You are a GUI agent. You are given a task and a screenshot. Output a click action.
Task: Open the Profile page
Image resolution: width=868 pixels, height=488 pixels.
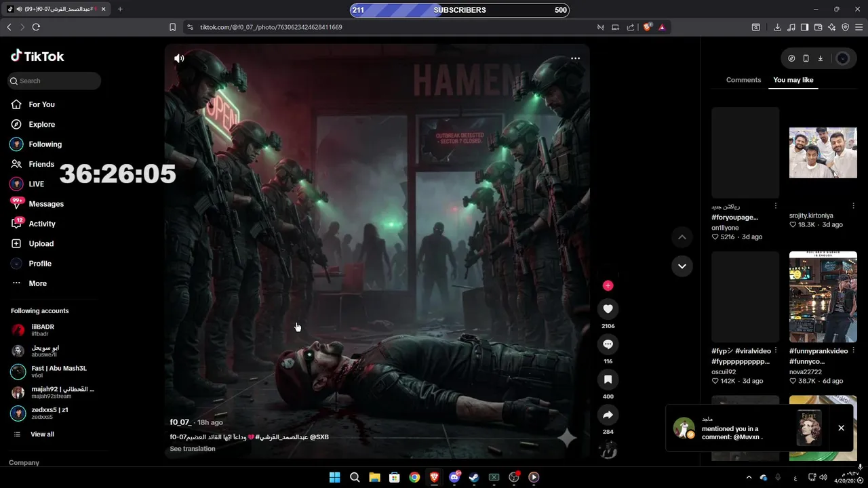coord(31,264)
